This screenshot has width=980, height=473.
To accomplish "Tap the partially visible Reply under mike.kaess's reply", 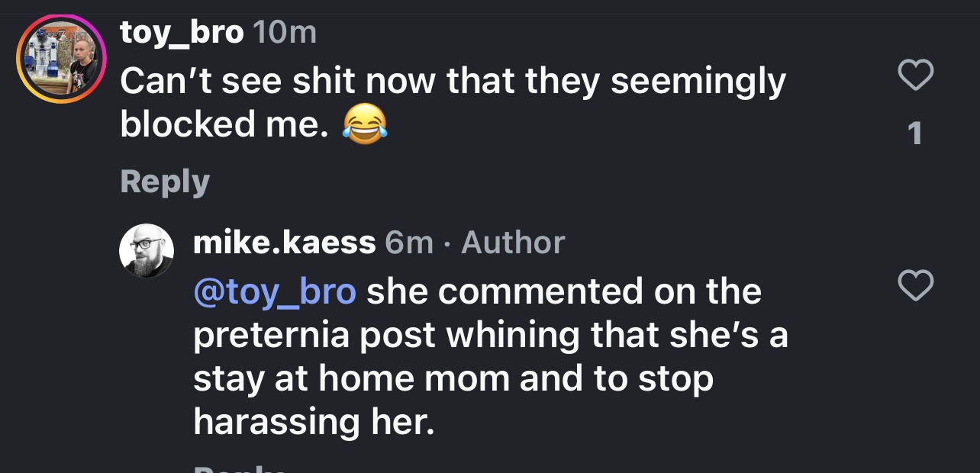I will point(238,467).
